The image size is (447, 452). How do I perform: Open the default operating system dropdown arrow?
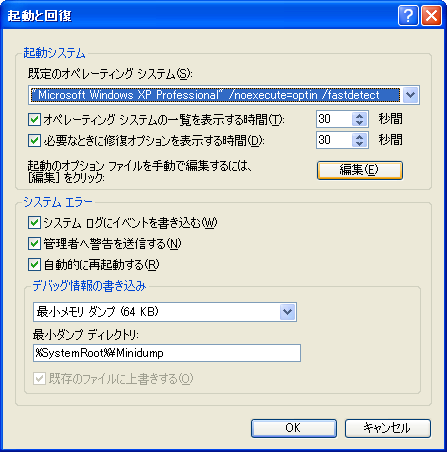click(410, 95)
